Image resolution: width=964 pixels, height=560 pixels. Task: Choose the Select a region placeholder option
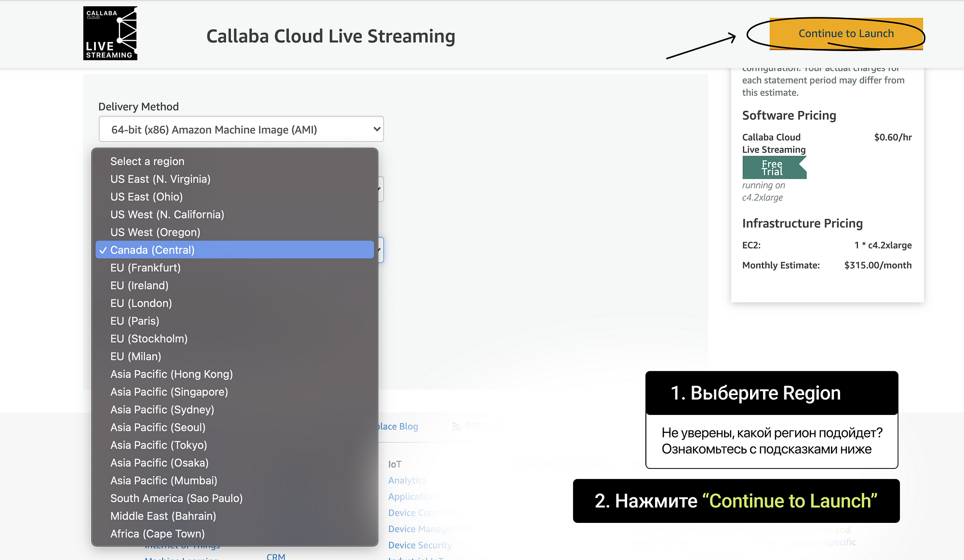(x=235, y=161)
